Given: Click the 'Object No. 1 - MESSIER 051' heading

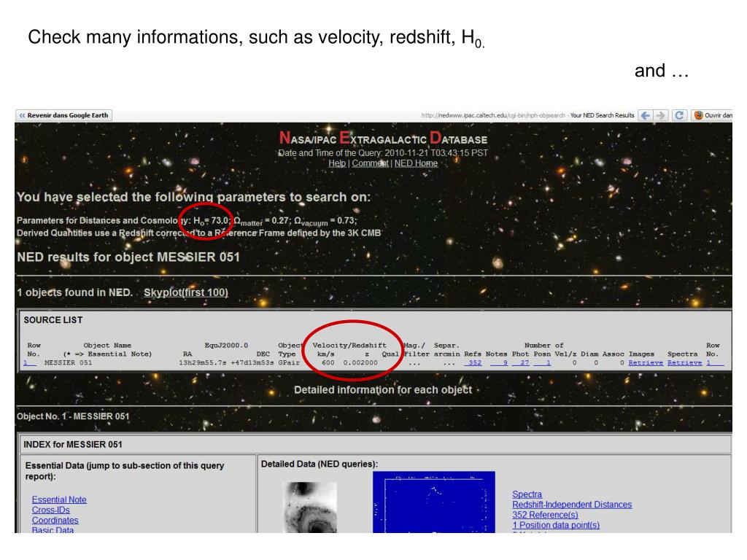Looking at the screenshot, I should tap(73, 416).
